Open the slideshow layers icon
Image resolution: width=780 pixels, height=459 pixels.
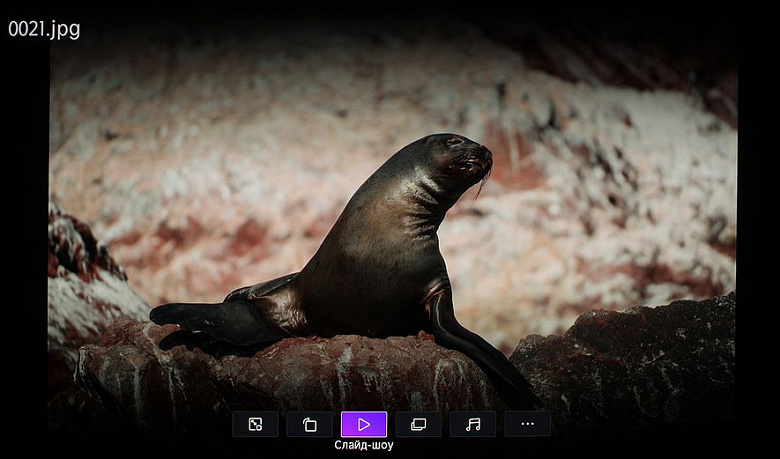pyautogui.click(x=418, y=424)
